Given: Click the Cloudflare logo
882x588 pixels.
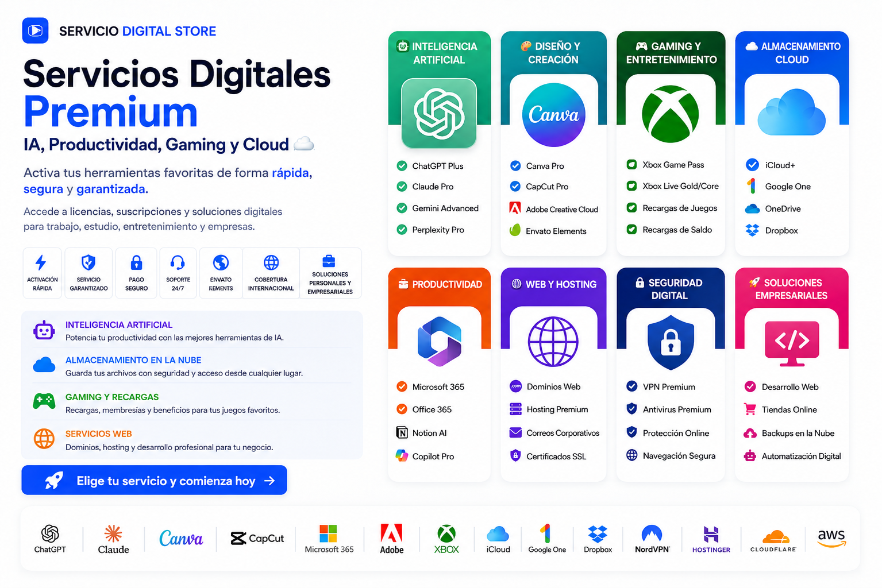Looking at the screenshot, I should click(x=773, y=541).
